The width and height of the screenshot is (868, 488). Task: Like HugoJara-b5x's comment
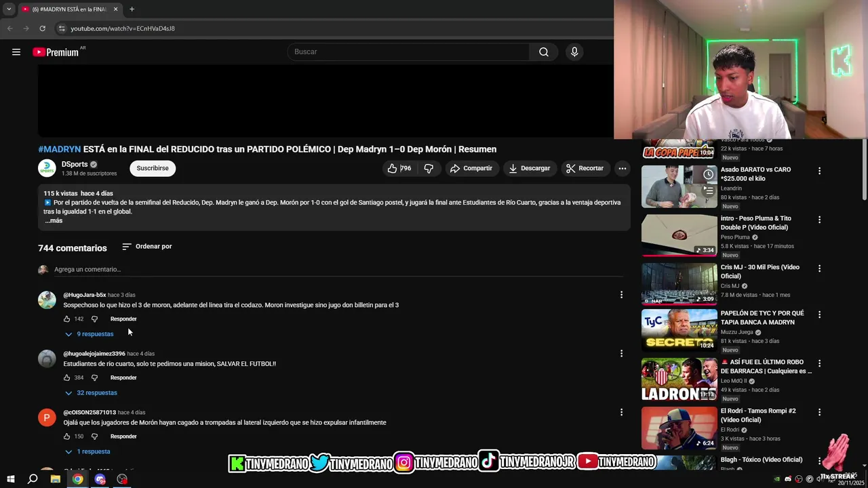(x=67, y=319)
